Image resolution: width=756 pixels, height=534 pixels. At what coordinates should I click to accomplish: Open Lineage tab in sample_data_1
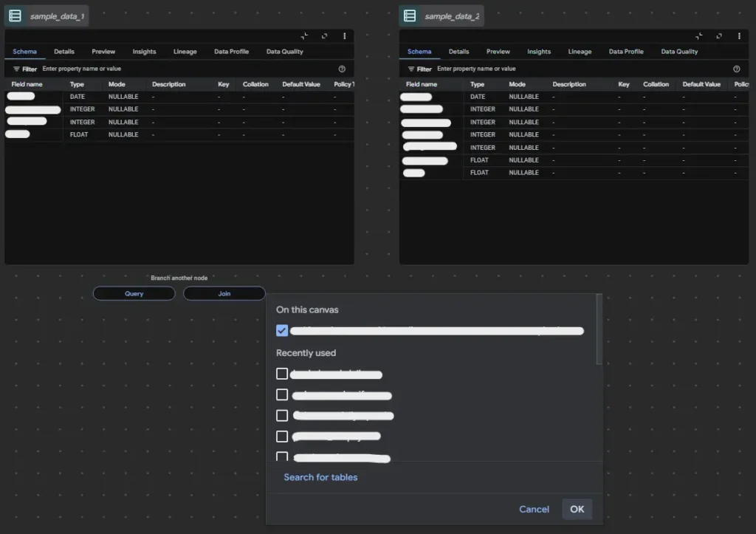point(185,52)
